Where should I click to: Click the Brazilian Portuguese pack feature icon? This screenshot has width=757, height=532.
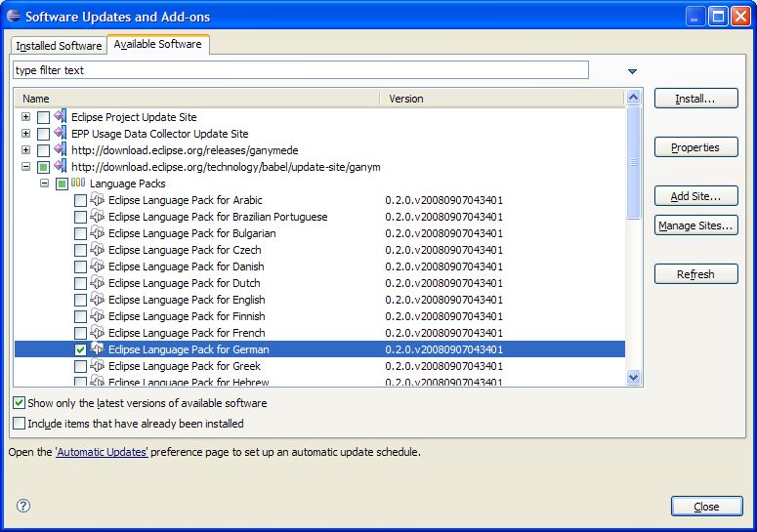point(98,216)
